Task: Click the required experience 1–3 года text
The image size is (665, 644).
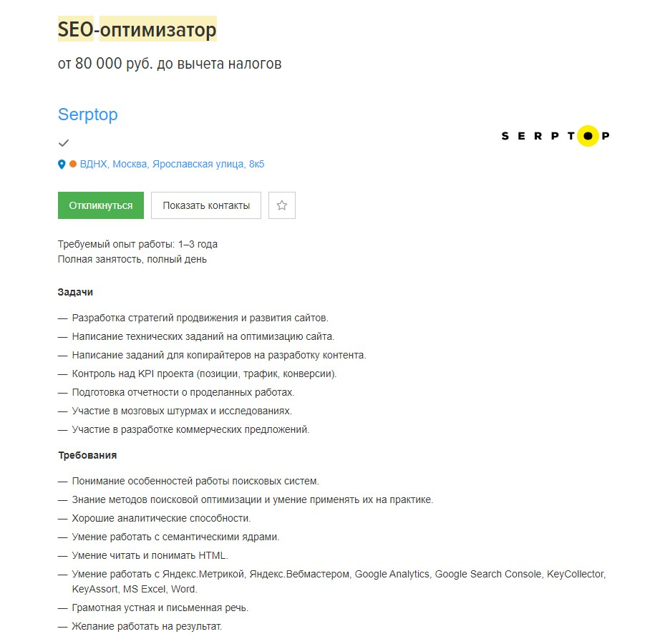Action: tap(137, 244)
